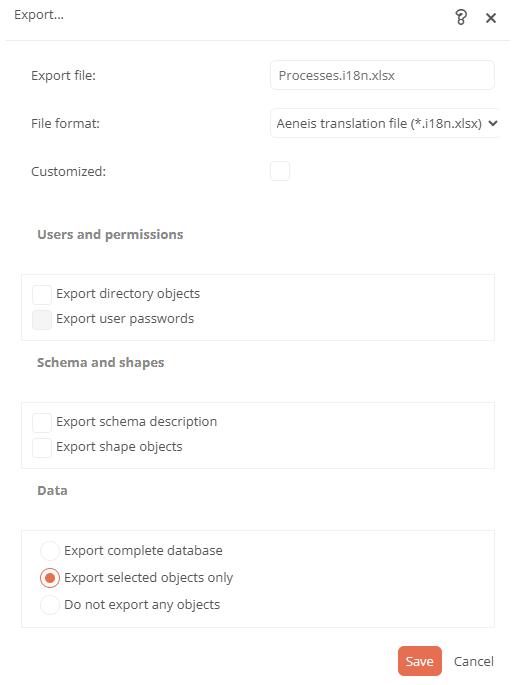Enable Export schema description checkbox

[x=42, y=423]
